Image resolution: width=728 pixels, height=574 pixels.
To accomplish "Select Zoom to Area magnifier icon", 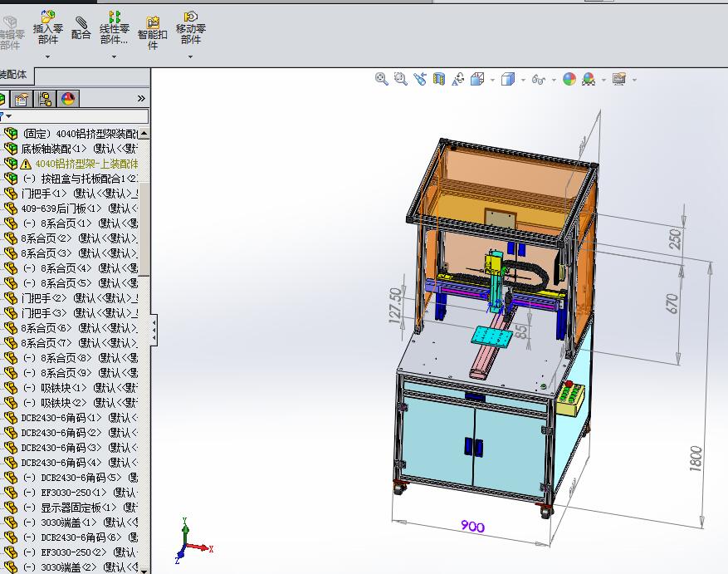I will click(x=400, y=79).
